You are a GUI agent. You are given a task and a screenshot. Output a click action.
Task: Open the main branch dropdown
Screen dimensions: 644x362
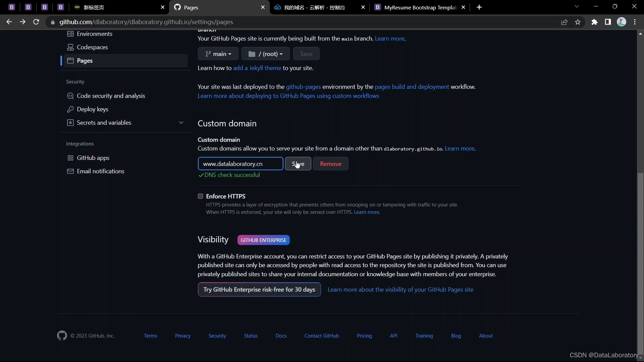(x=218, y=54)
